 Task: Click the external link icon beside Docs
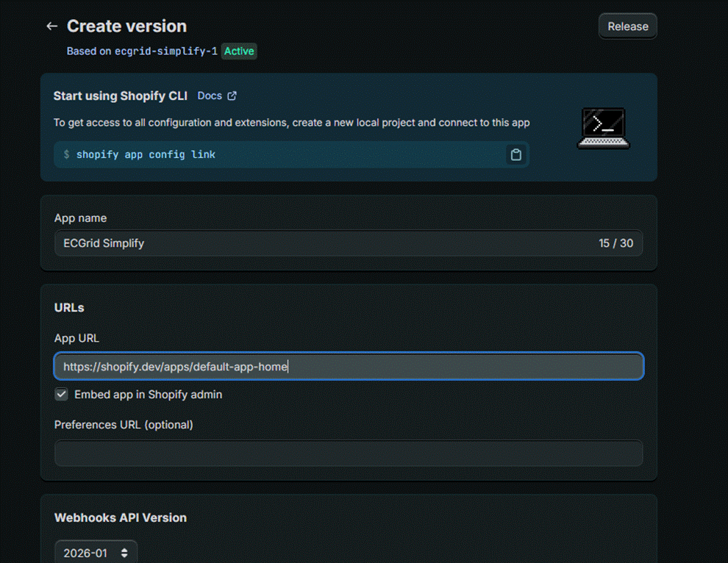click(232, 96)
